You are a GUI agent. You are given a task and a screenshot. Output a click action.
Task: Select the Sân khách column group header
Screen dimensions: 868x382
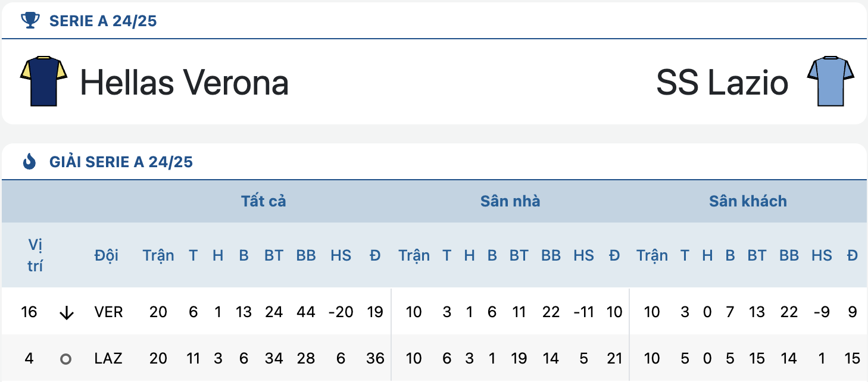coord(748,201)
